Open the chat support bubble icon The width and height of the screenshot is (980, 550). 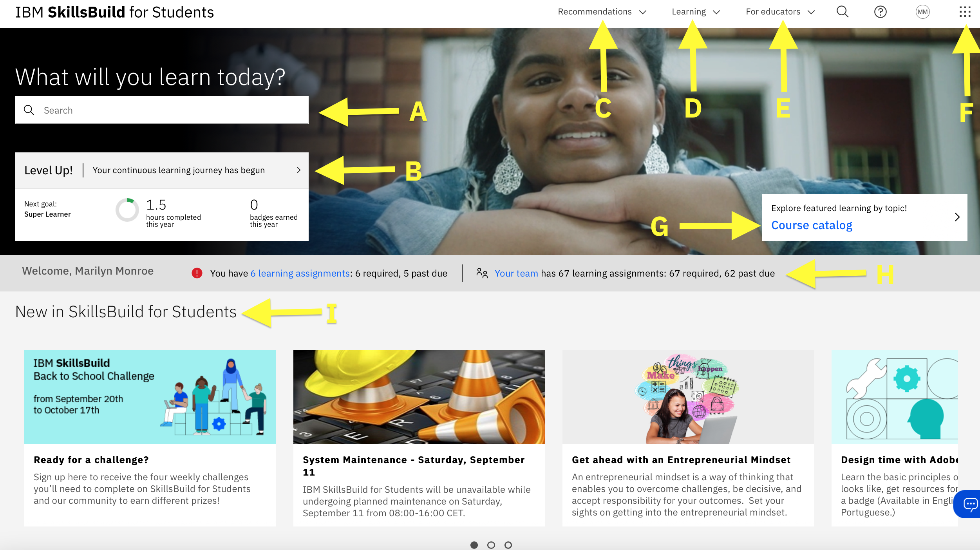(x=970, y=504)
